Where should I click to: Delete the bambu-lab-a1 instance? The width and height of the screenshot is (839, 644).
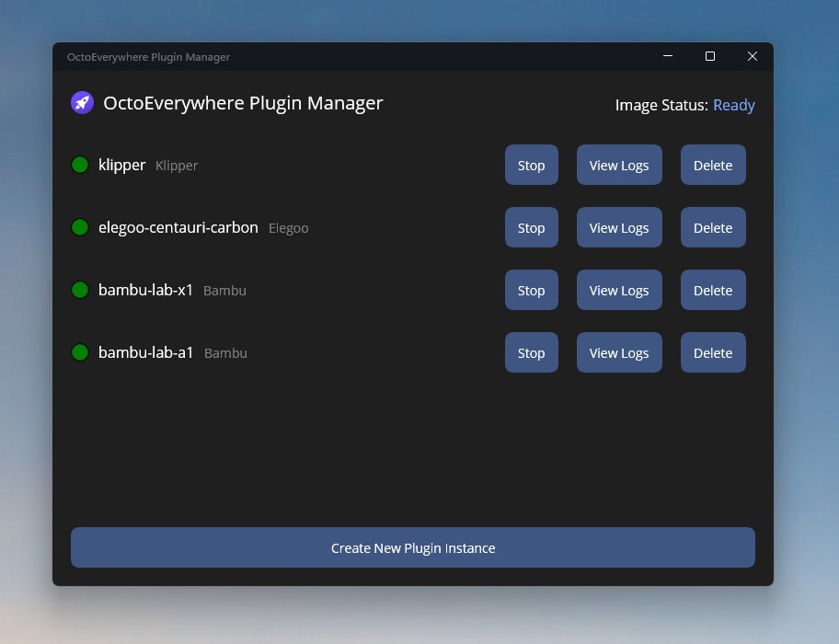(x=713, y=353)
